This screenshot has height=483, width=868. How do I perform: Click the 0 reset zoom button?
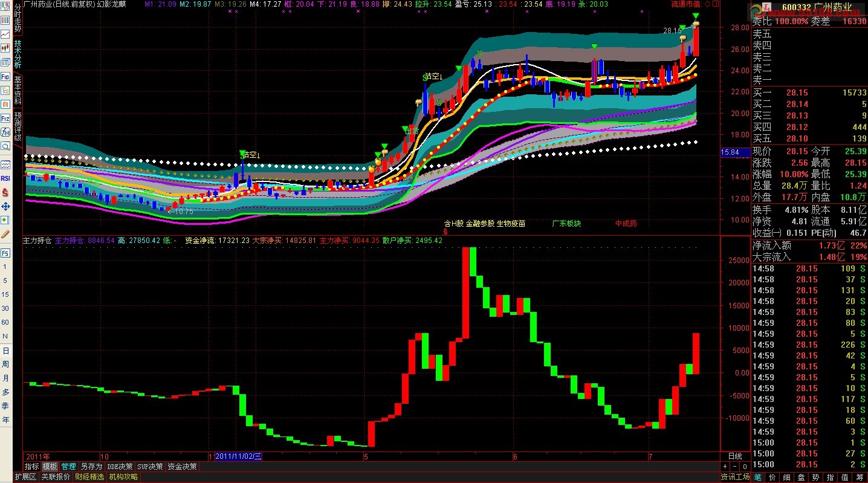coord(745,467)
